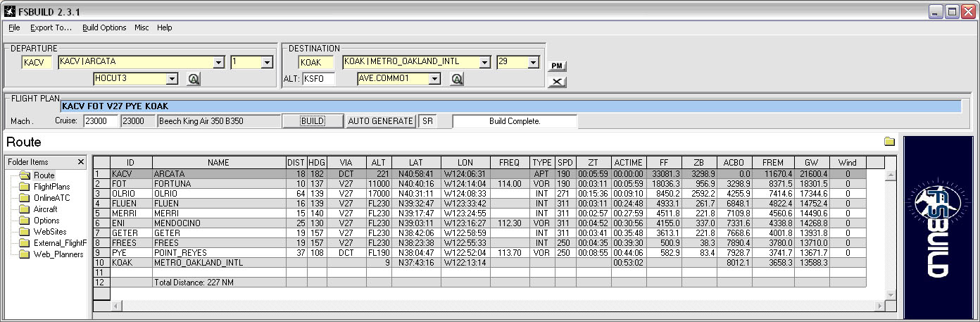Screen dimensions: 980x322
Task: Click the yellow folder icon above the FSBuild logo
Action: click(x=889, y=142)
